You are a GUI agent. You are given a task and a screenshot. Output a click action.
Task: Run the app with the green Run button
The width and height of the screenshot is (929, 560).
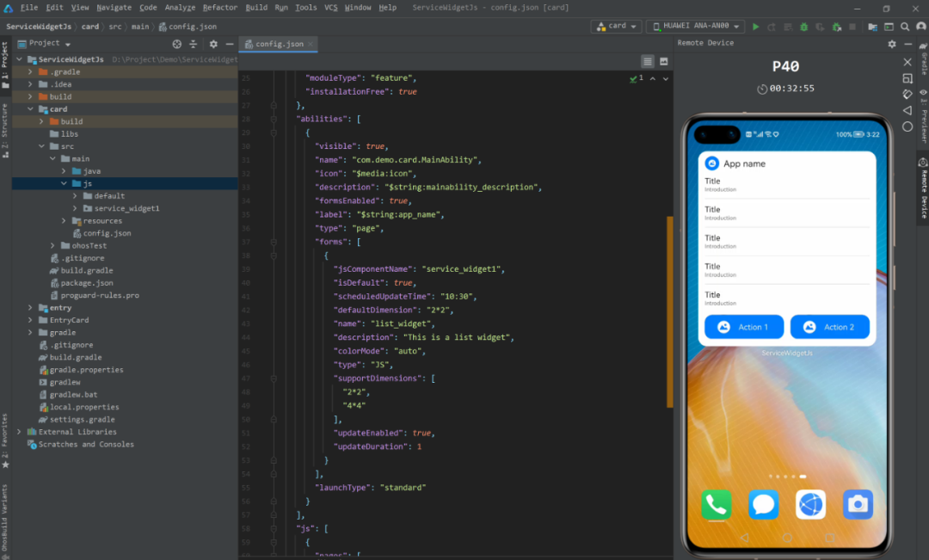pyautogui.click(x=756, y=27)
